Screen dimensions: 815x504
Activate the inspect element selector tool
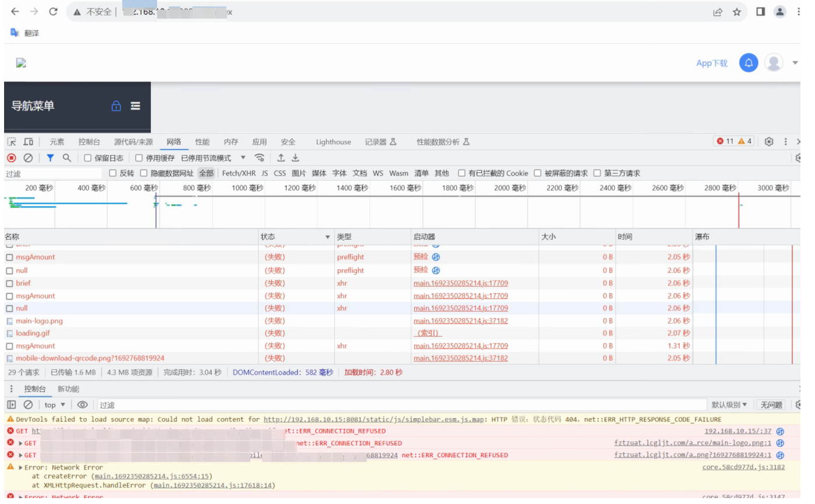pos(12,141)
